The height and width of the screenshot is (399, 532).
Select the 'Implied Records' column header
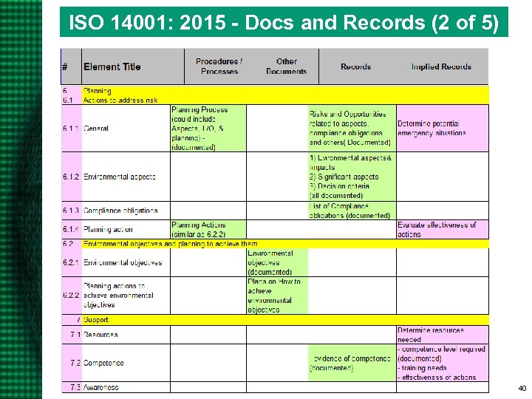point(441,66)
